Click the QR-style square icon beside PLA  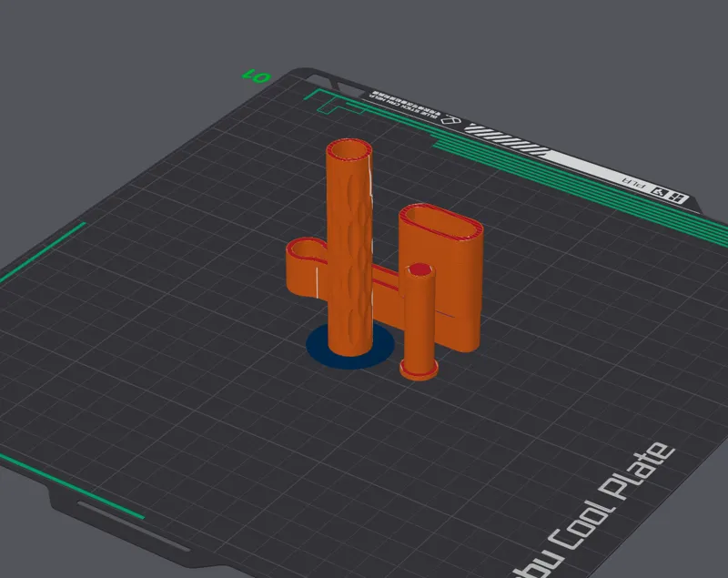(x=659, y=191)
